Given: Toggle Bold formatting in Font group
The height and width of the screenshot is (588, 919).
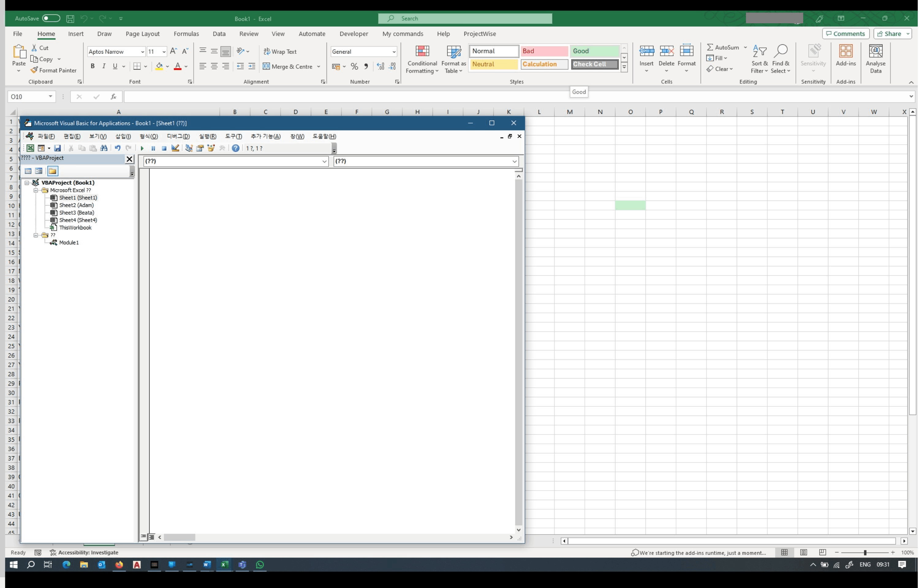Looking at the screenshot, I should pyautogui.click(x=93, y=66).
